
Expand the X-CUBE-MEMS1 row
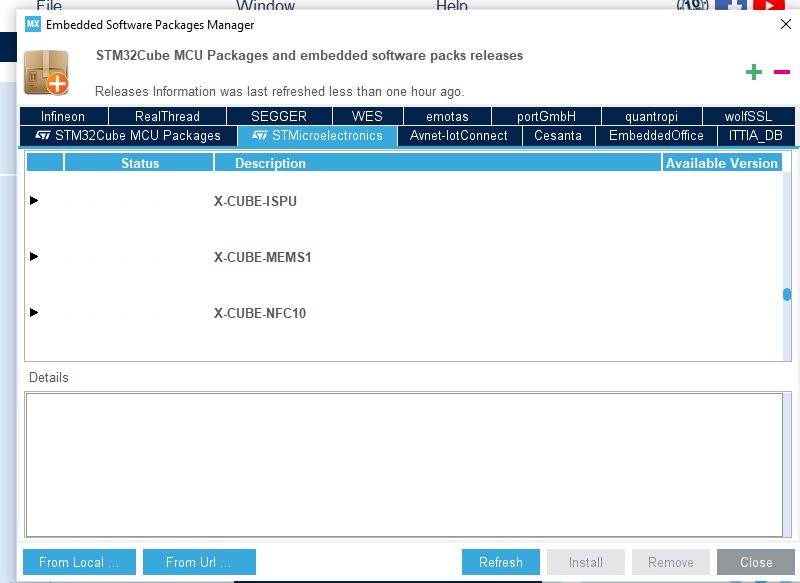tap(34, 257)
